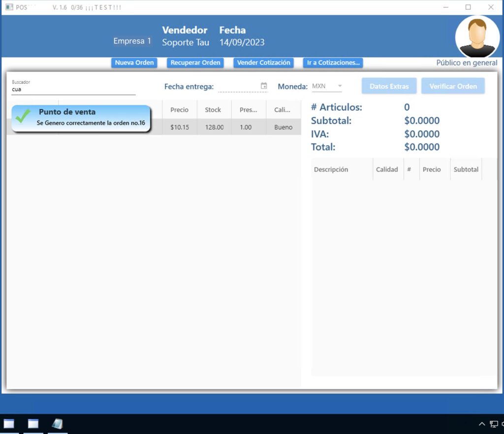Sort products by the Stock column header

coord(213,110)
